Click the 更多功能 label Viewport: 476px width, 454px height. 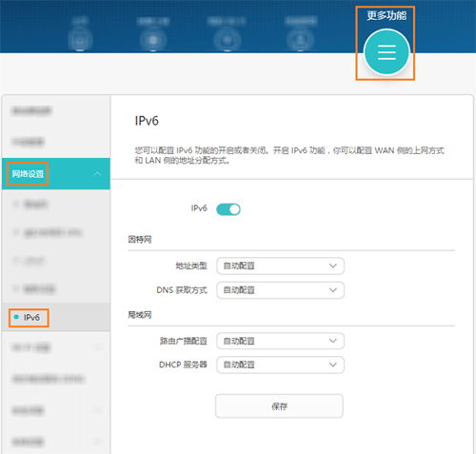[x=387, y=15]
